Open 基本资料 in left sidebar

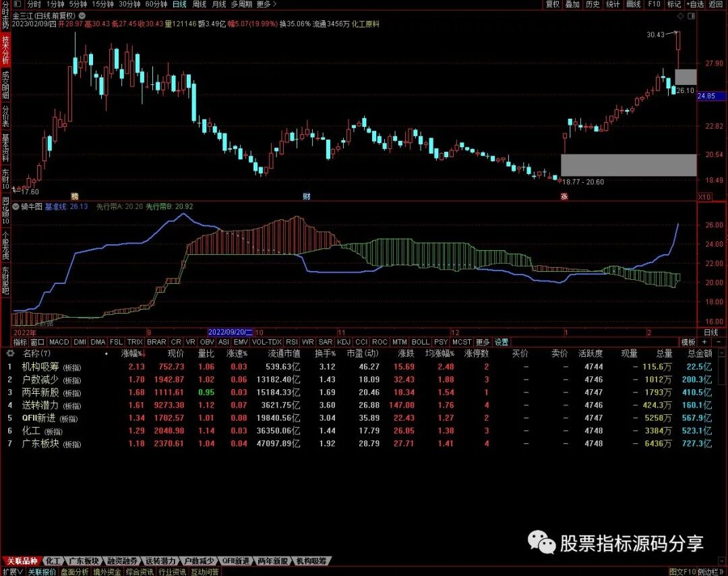(5, 148)
